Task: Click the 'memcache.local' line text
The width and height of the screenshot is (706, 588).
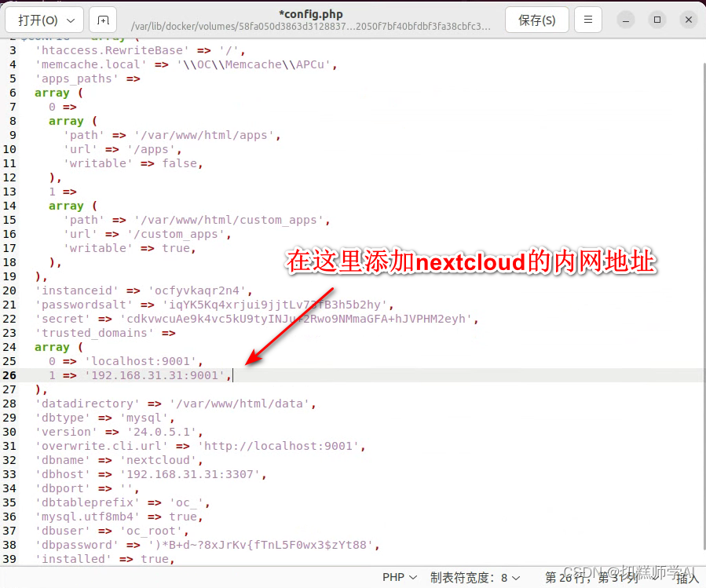Action: pyautogui.click(x=186, y=64)
